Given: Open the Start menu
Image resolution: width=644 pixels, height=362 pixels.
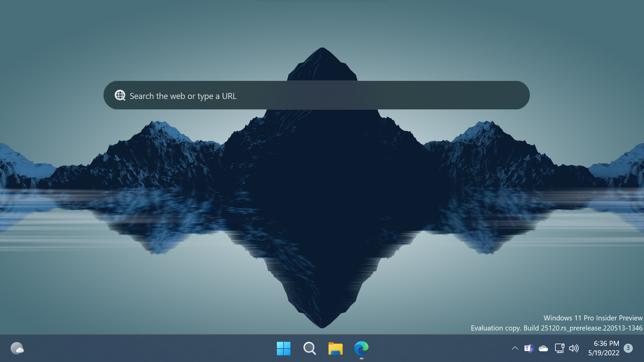Looking at the screenshot, I should click(x=284, y=348).
